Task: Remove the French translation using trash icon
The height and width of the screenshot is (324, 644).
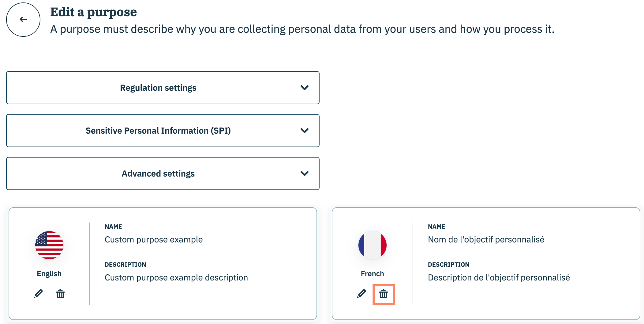Action: click(x=384, y=294)
